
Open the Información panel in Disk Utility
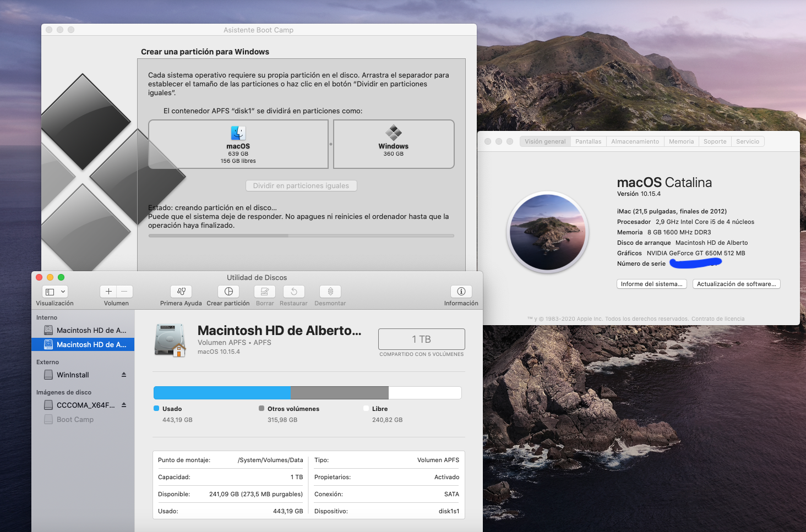click(461, 292)
